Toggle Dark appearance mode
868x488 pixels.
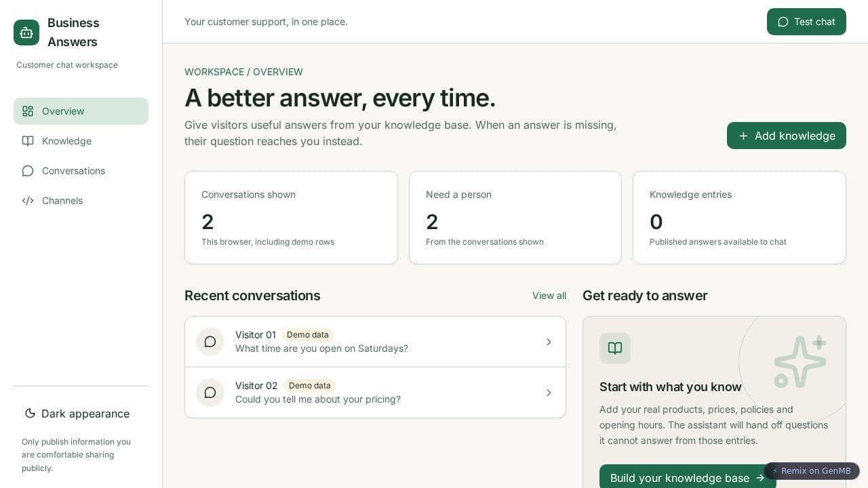pos(81,413)
